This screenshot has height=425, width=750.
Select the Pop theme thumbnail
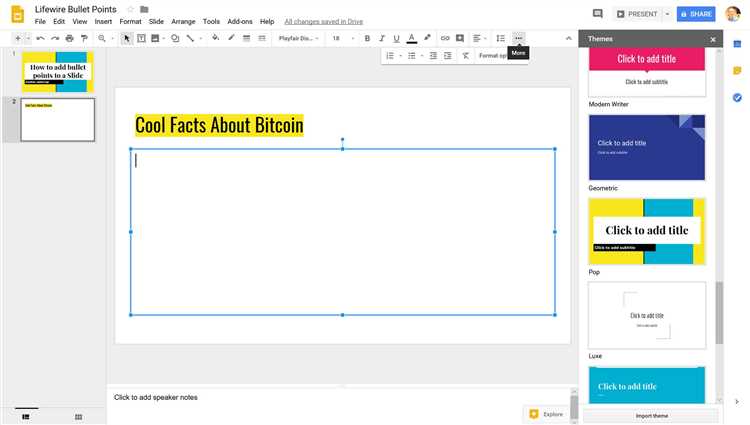click(647, 231)
